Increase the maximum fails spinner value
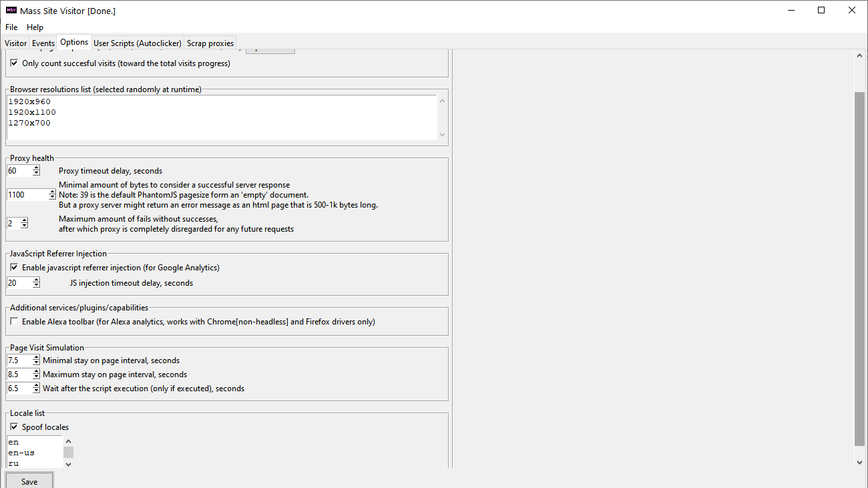The width and height of the screenshot is (868, 488). click(24, 220)
